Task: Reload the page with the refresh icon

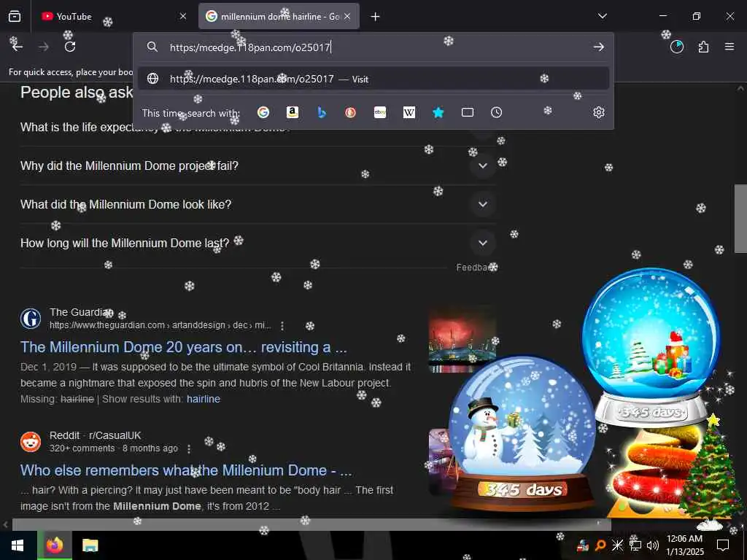Action: point(70,47)
